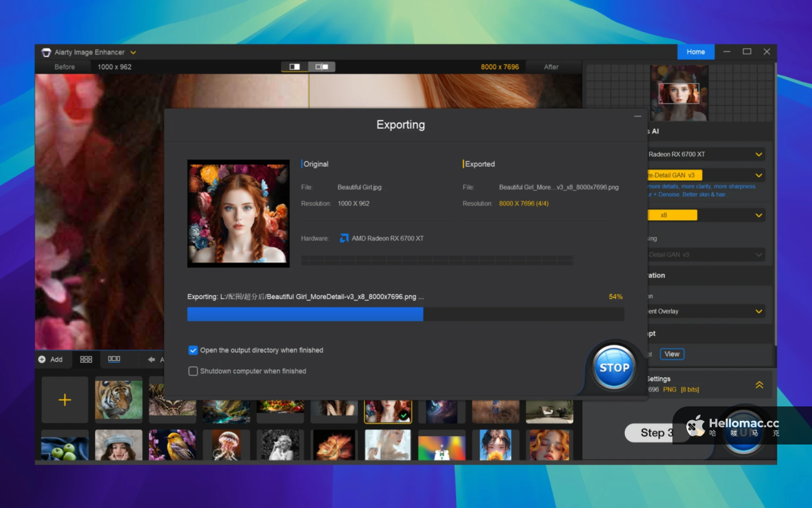Maximize the Aiarty main window

pyautogui.click(x=747, y=52)
